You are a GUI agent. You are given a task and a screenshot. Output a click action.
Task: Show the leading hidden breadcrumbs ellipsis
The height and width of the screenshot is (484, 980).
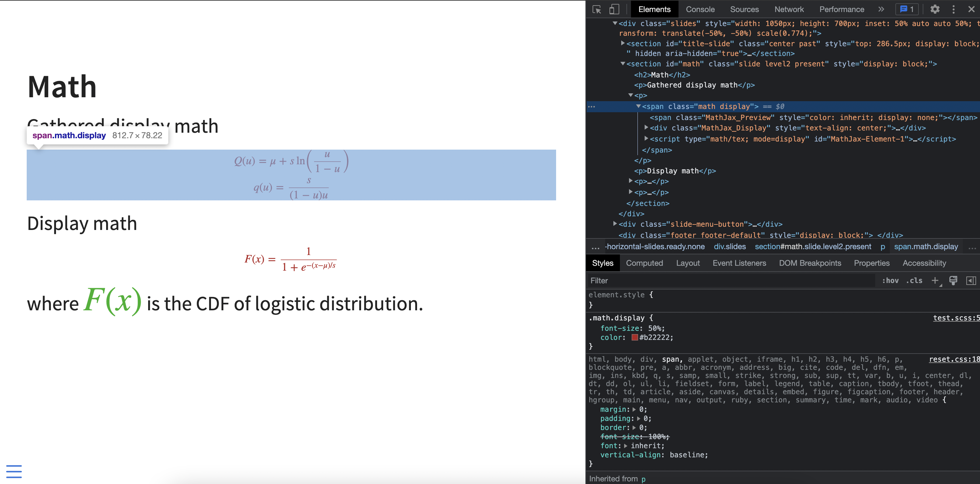[595, 247]
